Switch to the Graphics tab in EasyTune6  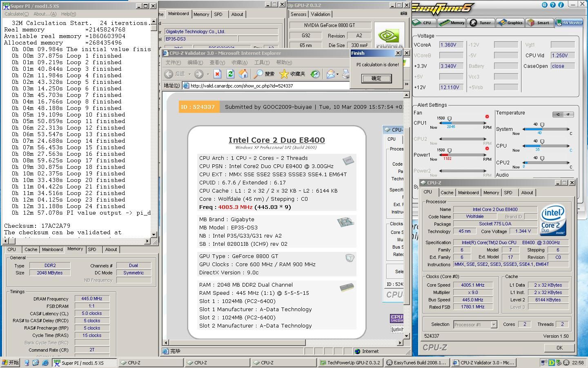click(510, 22)
